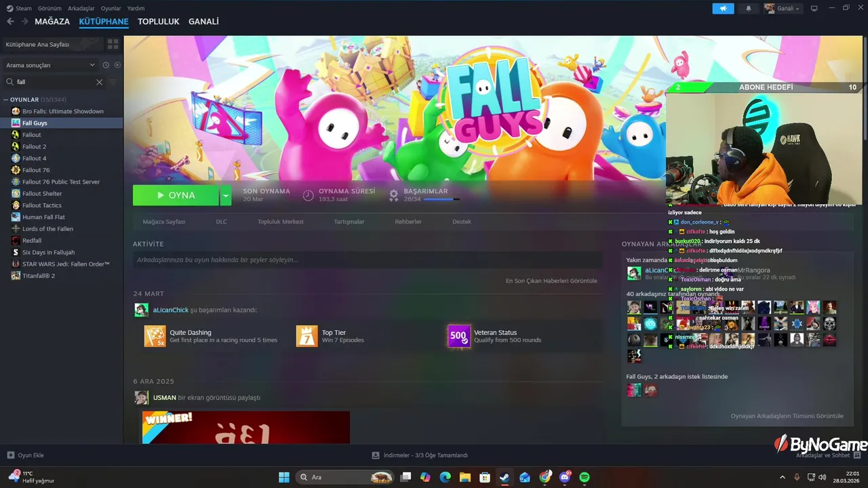This screenshot has width=868, height=488.
Task: Open the Arkadaşlar menu
Action: [82, 8]
